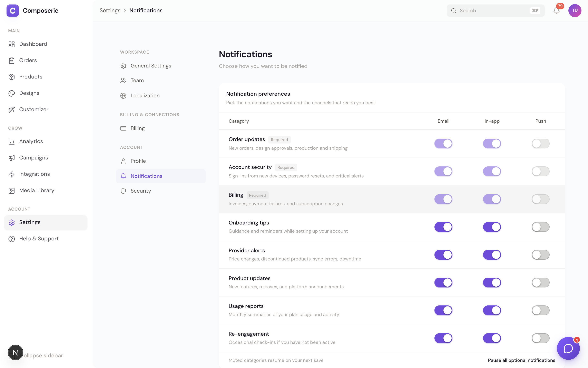Click the Required tag beside Account security
Screen dimensions: 588x368
tap(286, 167)
